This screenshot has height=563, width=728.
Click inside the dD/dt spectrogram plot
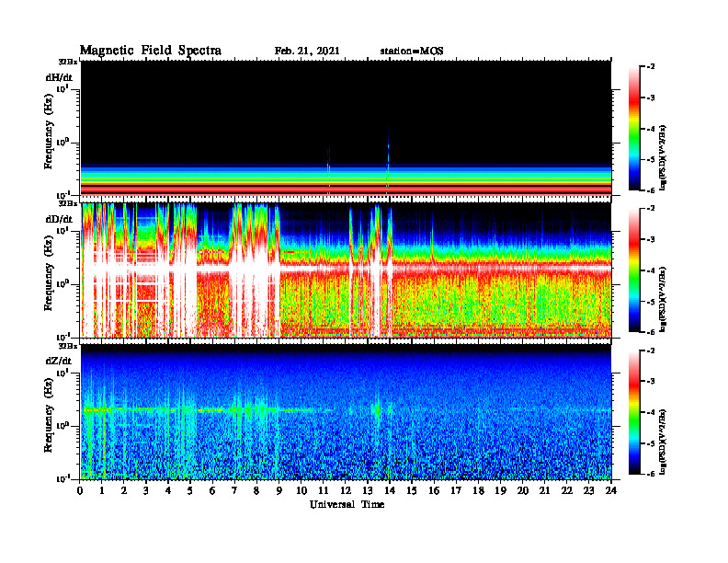pos(346,270)
